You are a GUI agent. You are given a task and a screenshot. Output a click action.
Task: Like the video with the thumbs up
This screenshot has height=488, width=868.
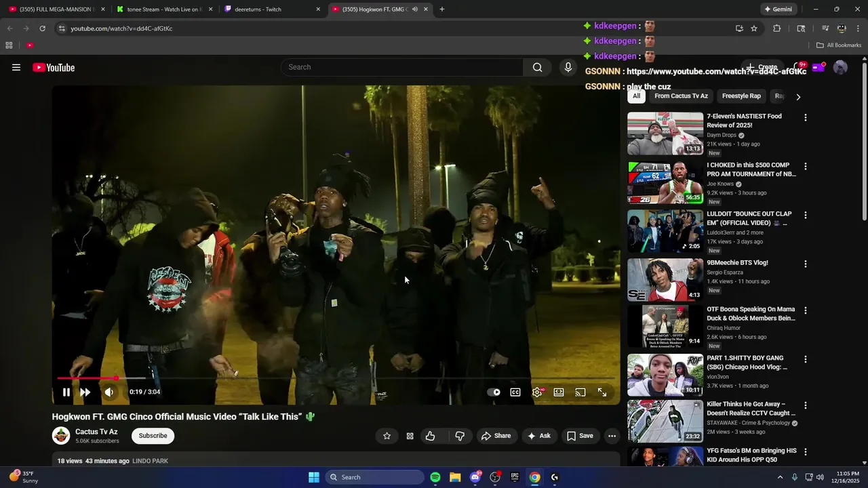(x=430, y=436)
